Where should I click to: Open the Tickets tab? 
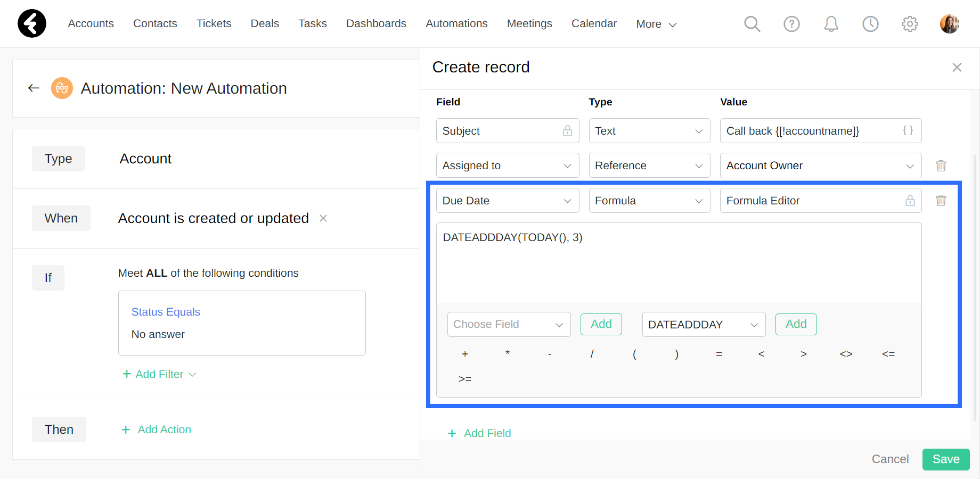point(214,23)
